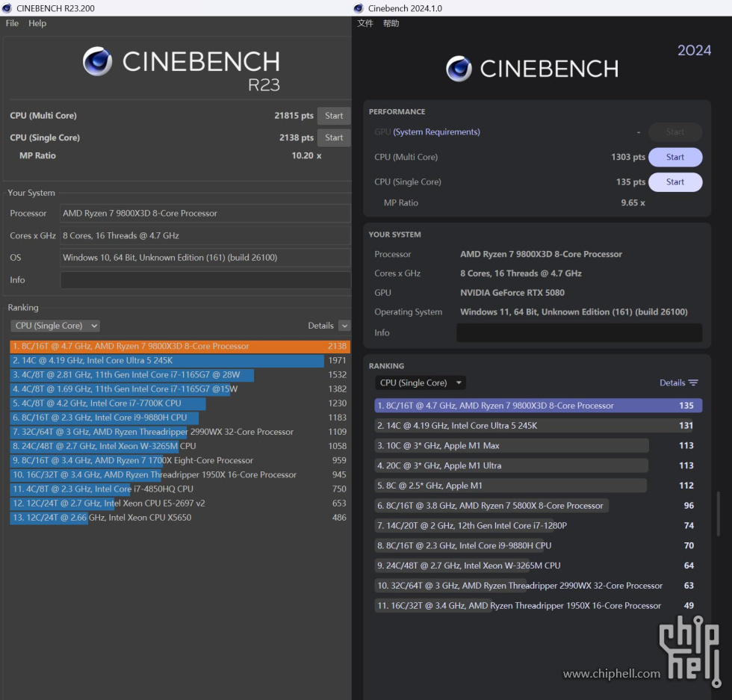Select R23 rank 4 i7-1165G7 @15W row
Image resolution: width=732 pixels, height=700 pixels.
click(180, 389)
